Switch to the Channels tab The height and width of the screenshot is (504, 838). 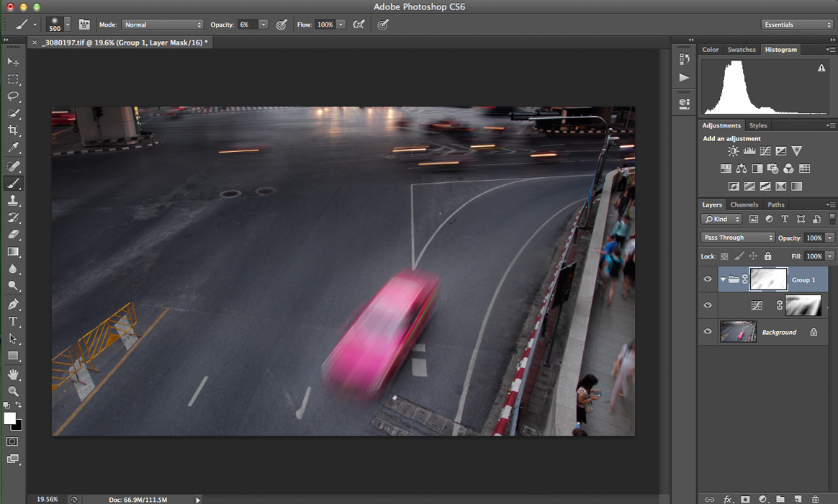(x=744, y=204)
